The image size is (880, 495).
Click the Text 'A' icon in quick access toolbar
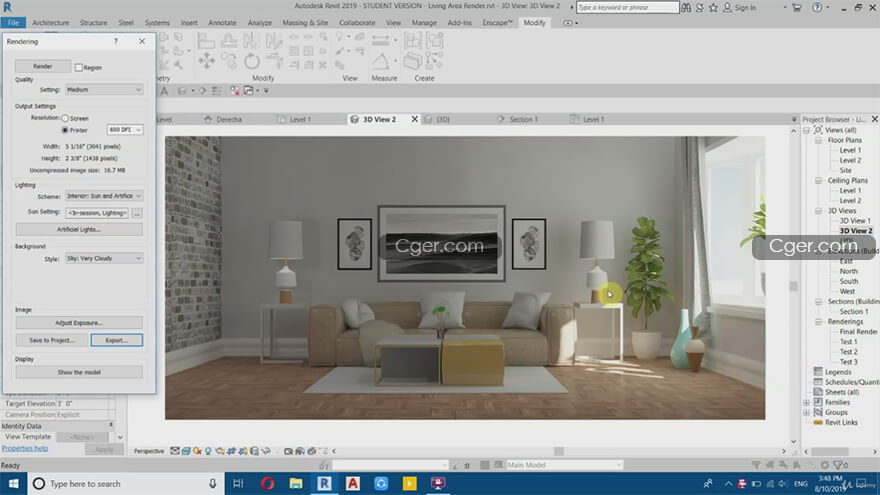[164, 91]
